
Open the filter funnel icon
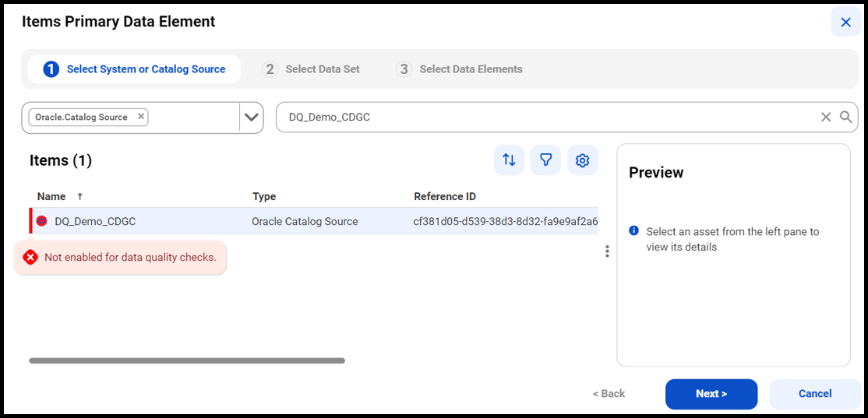546,160
